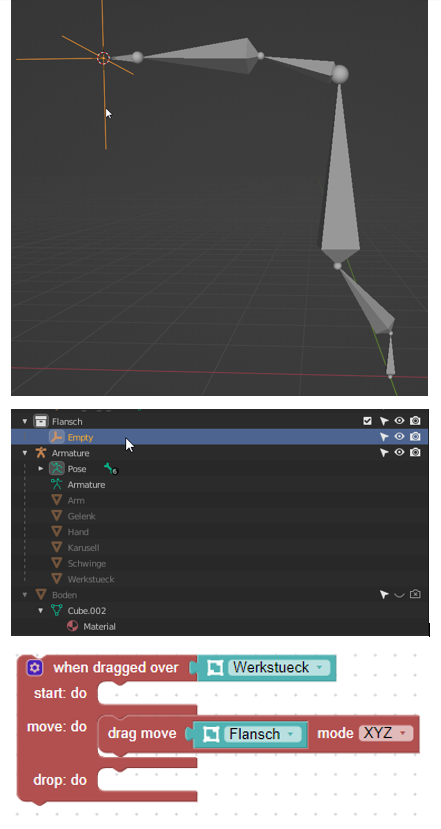Click the bone count icon beside Pose

(x=110, y=468)
